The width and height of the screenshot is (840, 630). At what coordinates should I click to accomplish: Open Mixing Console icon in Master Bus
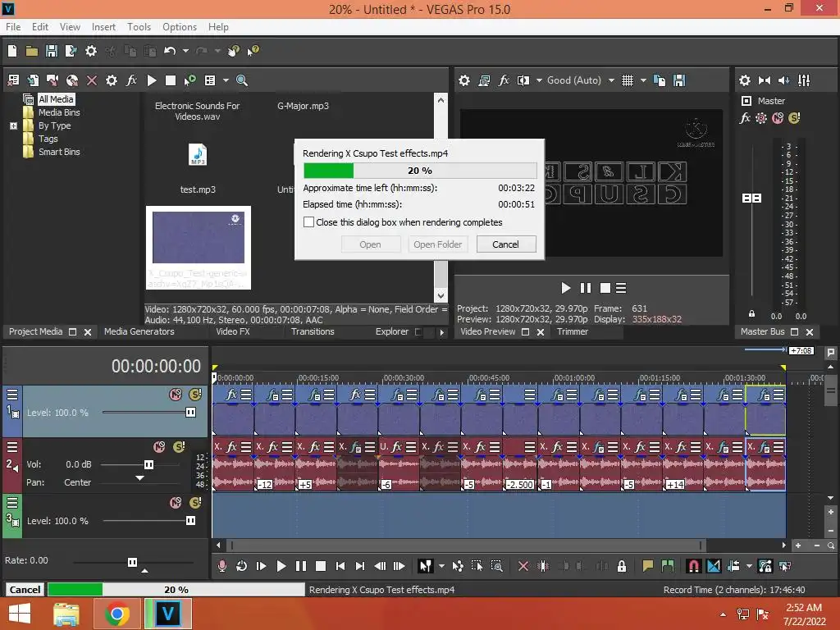coord(804,80)
